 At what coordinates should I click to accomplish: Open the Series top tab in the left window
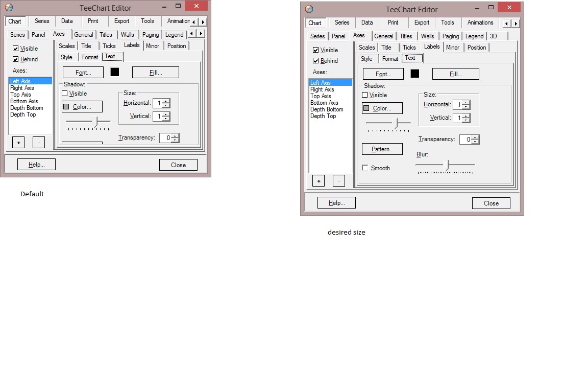pyautogui.click(x=42, y=21)
